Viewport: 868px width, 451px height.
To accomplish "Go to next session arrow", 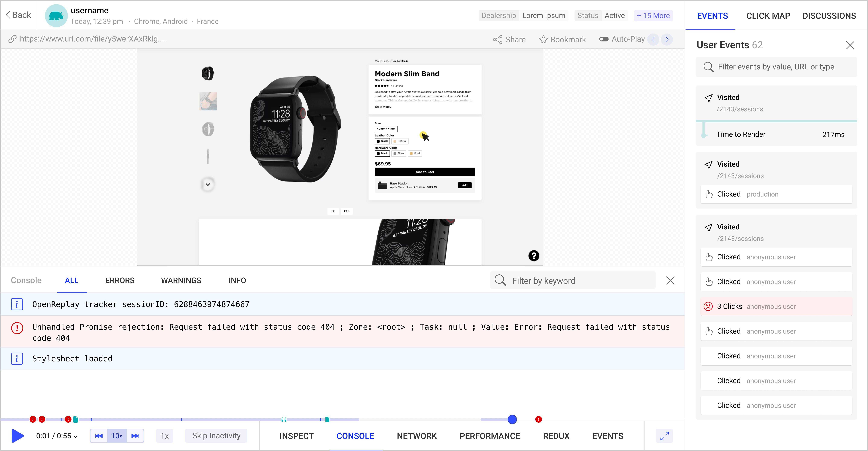I will point(667,39).
